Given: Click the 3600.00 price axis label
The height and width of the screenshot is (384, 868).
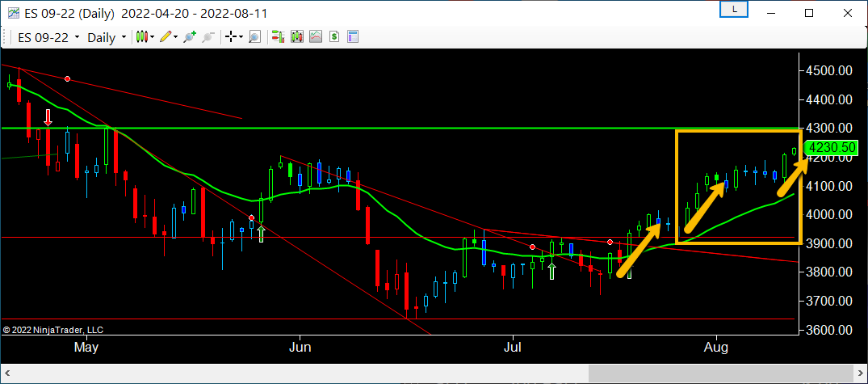Looking at the screenshot, I should (x=831, y=330).
